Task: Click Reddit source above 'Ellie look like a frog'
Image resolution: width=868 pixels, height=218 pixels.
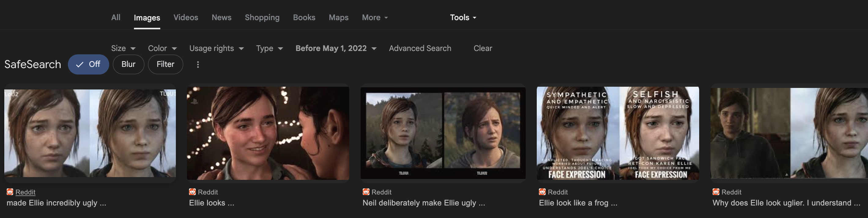Action: coord(558,192)
